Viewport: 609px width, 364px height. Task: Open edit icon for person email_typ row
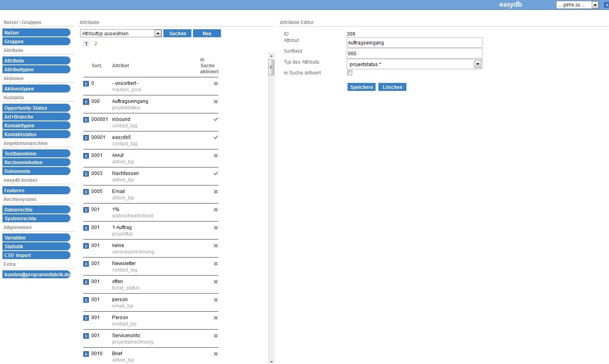86,300
